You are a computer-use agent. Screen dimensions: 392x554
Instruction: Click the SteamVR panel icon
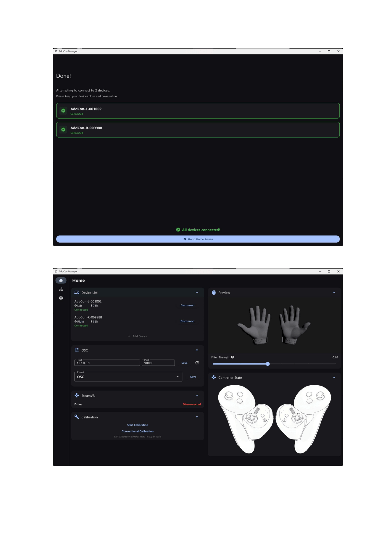77,395
